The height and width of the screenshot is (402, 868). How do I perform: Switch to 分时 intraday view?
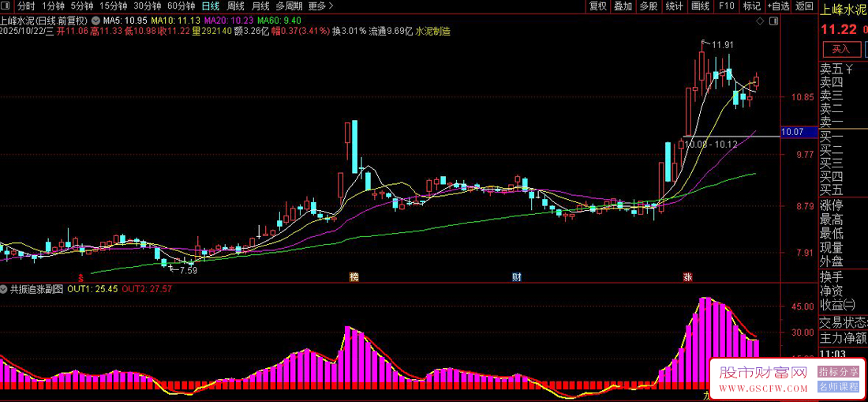point(26,6)
